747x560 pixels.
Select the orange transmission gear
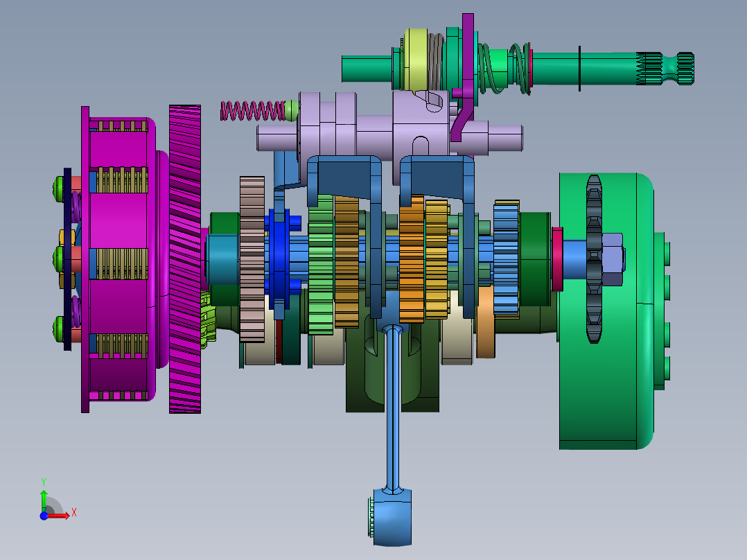(412, 260)
